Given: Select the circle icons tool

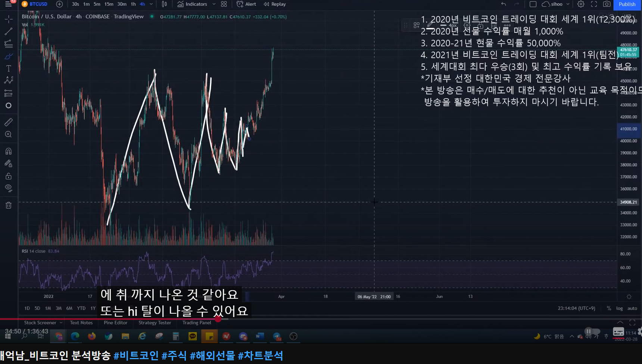Looking at the screenshot, I should pyautogui.click(x=9, y=106).
